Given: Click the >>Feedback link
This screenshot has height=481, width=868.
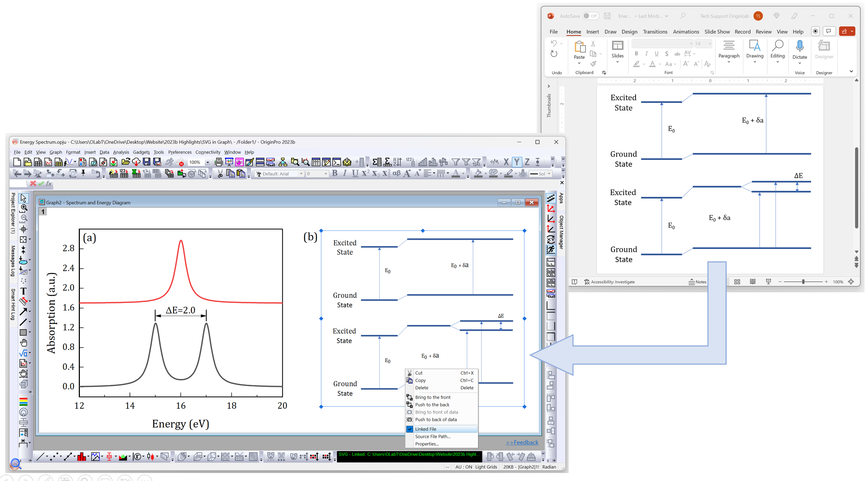Looking at the screenshot, I should 522,442.
